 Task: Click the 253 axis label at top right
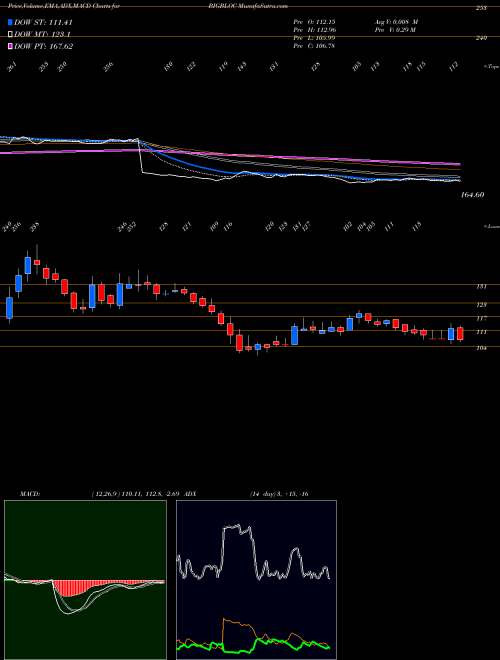pos(481,8)
